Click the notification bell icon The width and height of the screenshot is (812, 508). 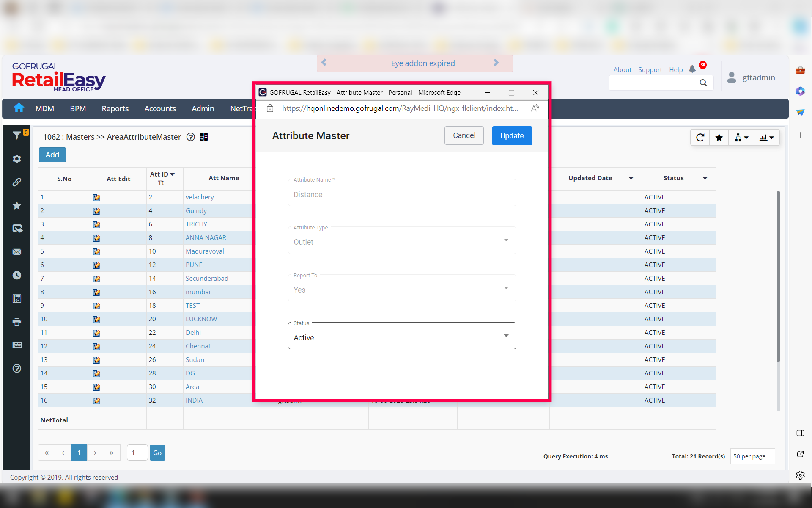(692, 69)
